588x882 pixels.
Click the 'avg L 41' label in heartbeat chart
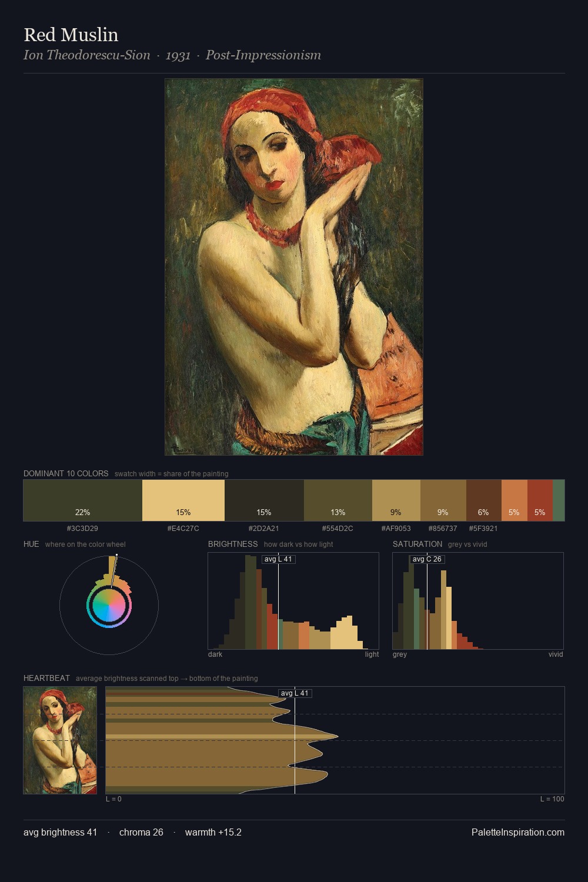[295, 693]
